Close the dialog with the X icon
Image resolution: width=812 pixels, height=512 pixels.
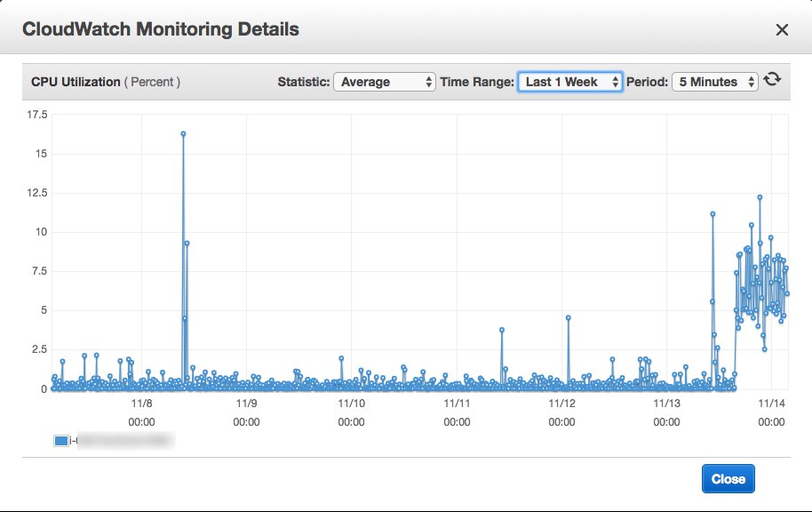click(782, 30)
